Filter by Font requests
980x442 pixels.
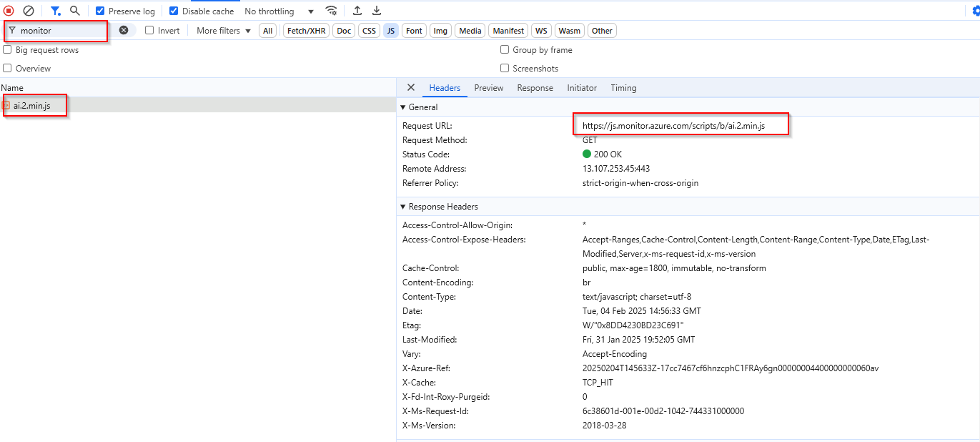[414, 31]
